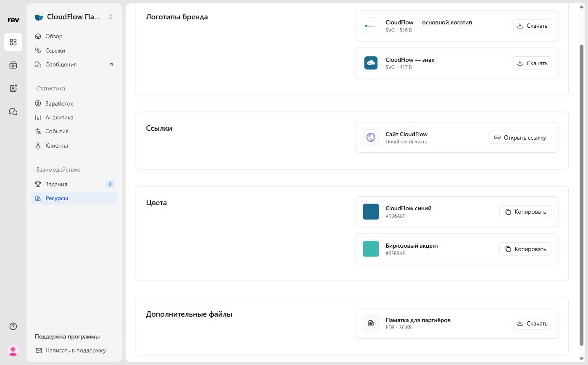This screenshot has width=588, height=365.
Task: Open Ссылки in the sidebar
Action: point(74,50)
